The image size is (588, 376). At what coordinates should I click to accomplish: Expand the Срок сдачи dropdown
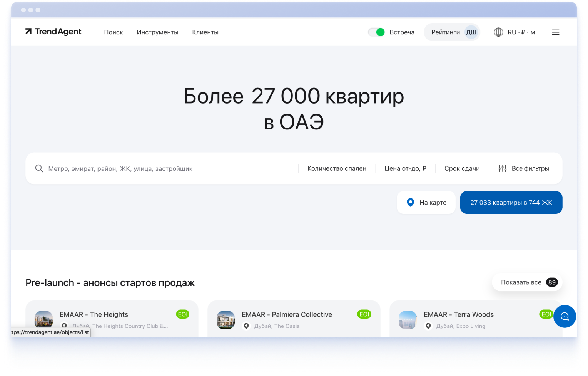point(462,168)
